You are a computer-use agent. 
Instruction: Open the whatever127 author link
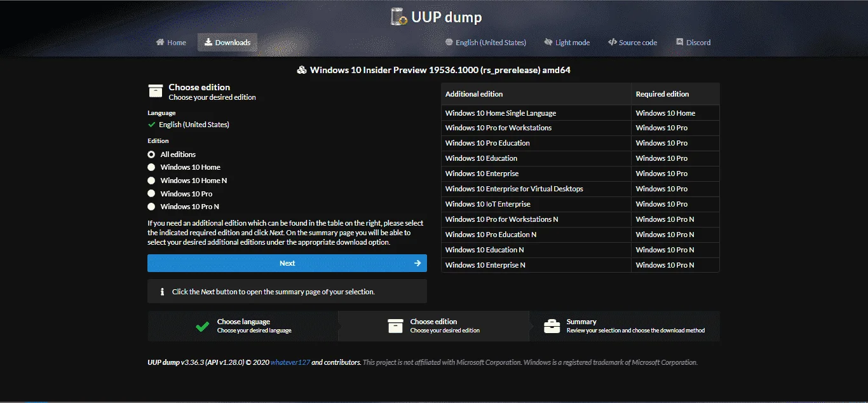290,362
